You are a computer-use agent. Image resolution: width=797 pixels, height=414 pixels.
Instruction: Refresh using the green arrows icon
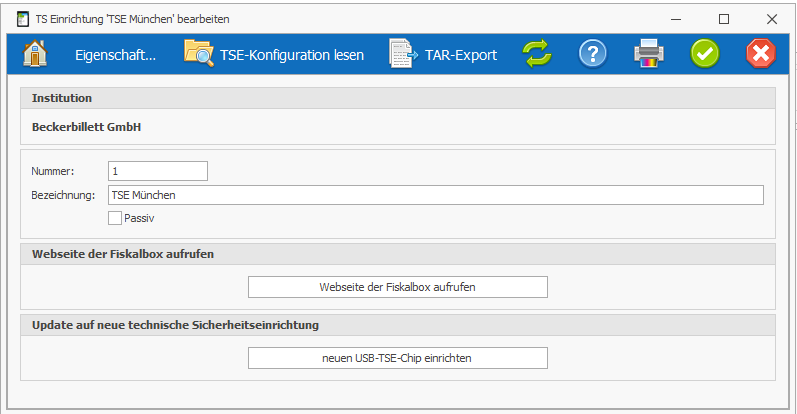pos(537,53)
